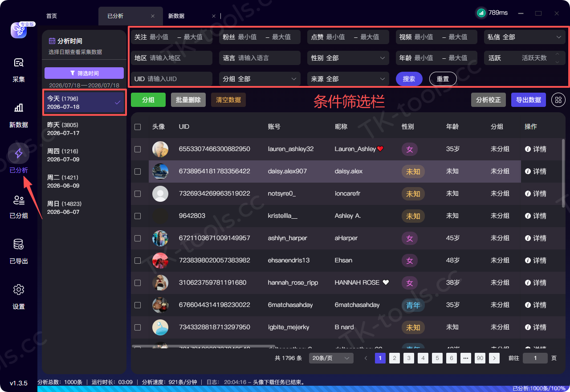570x392 pixels.
Task: Open the 采集 collection sidebar icon
Action: point(19,62)
